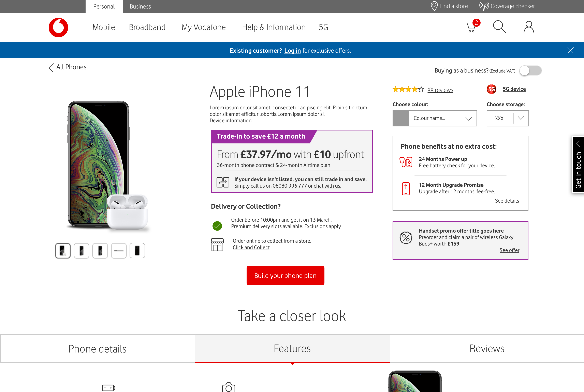This screenshot has width=584, height=392.
Task: Click the Find a store pin icon
Action: point(434,6)
